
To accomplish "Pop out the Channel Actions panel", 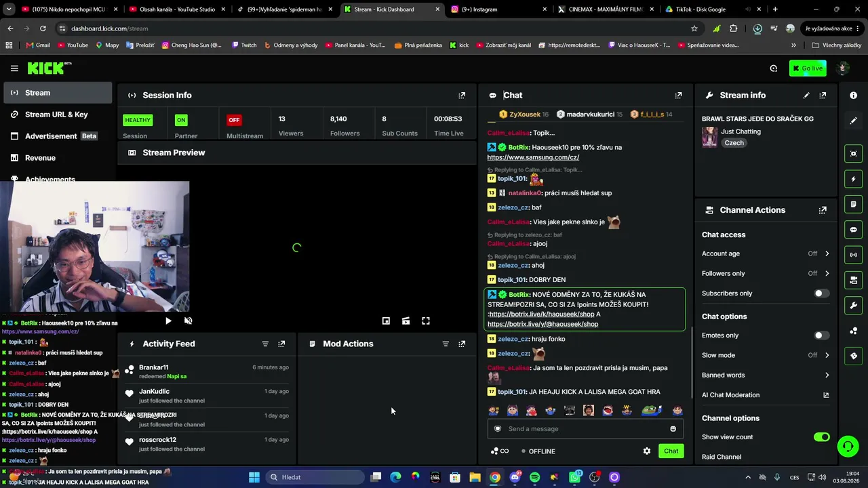I will coord(823,210).
